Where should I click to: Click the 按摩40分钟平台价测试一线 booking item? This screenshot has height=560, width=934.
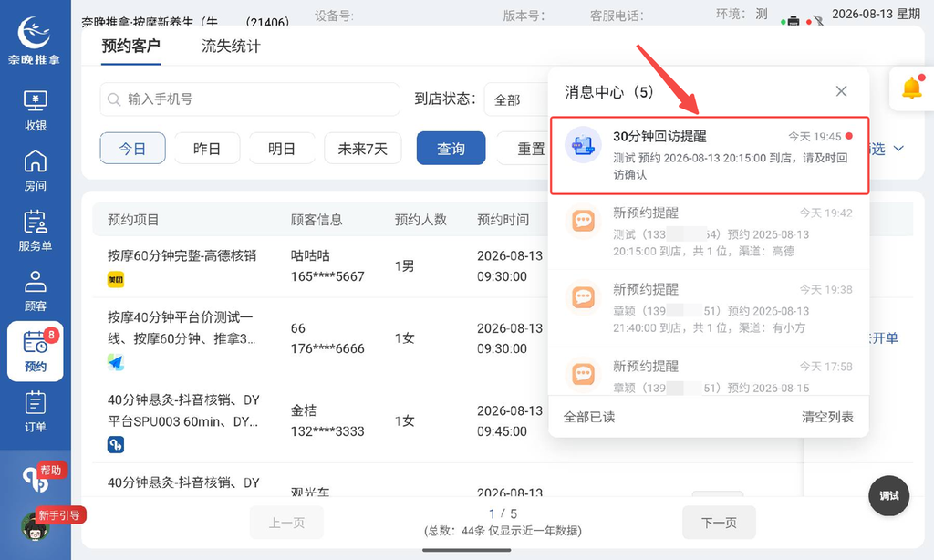(182, 327)
